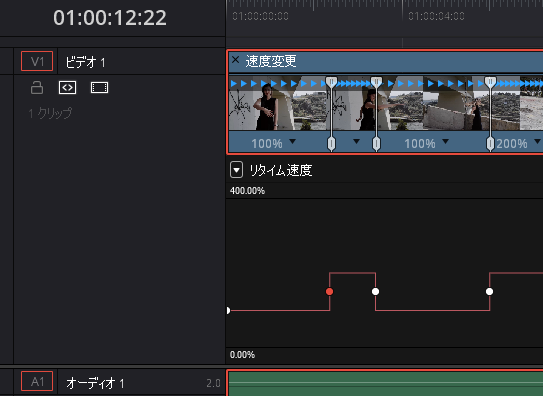Screen dimensions: 543x396
Task: Select the starting keyframe at the curve's left edge
Action: [228, 310]
